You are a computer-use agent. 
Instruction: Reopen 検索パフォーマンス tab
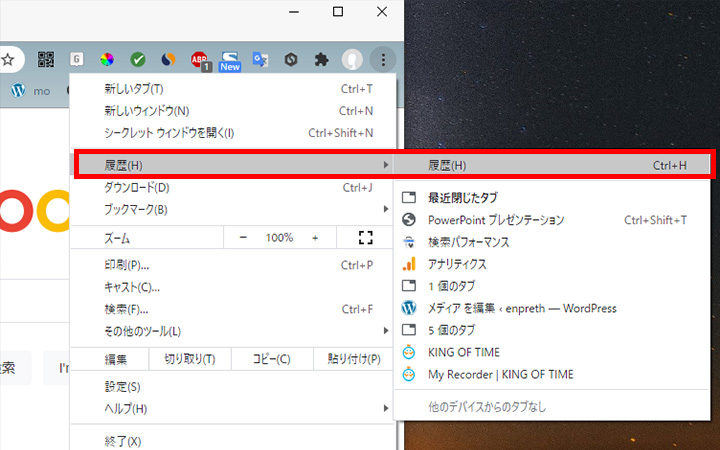click(552, 242)
